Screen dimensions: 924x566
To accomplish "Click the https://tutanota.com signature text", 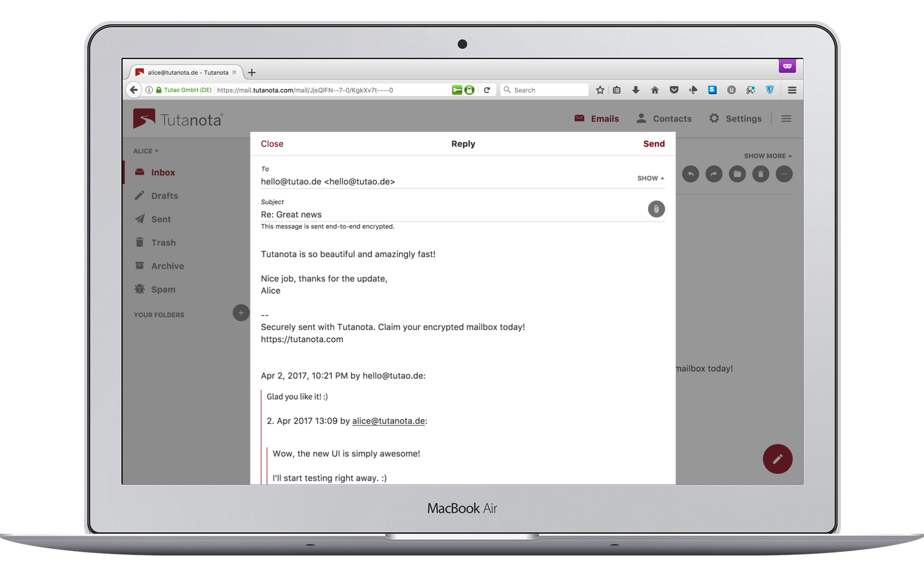I will [x=302, y=339].
